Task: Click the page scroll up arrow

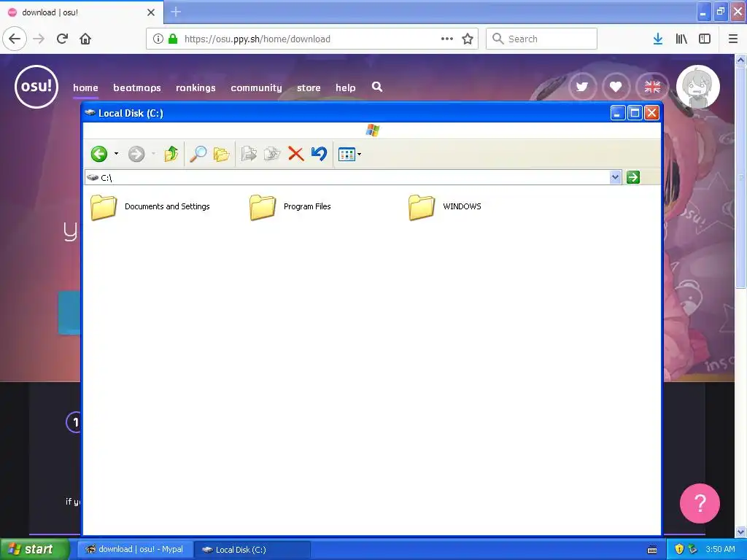Action: tap(741, 60)
